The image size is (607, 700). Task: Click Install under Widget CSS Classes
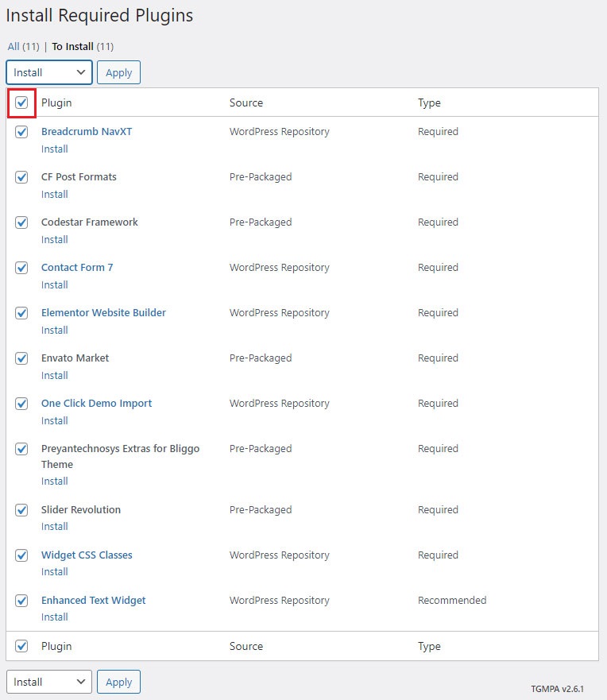(55, 572)
